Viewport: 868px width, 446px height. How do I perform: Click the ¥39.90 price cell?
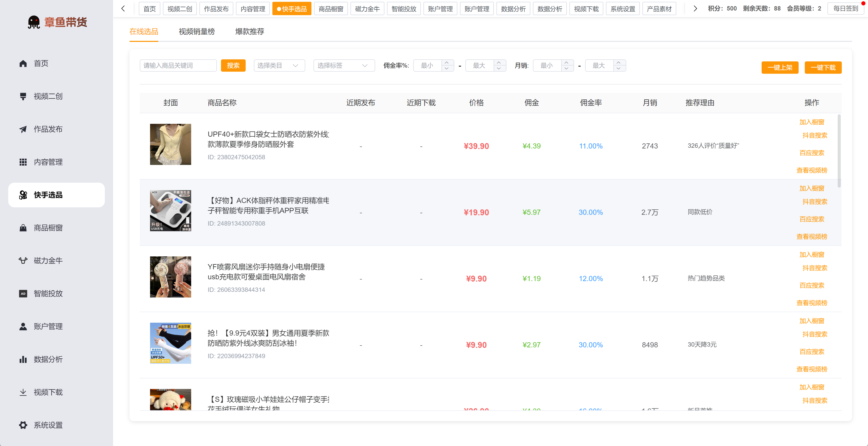point(476,146)
